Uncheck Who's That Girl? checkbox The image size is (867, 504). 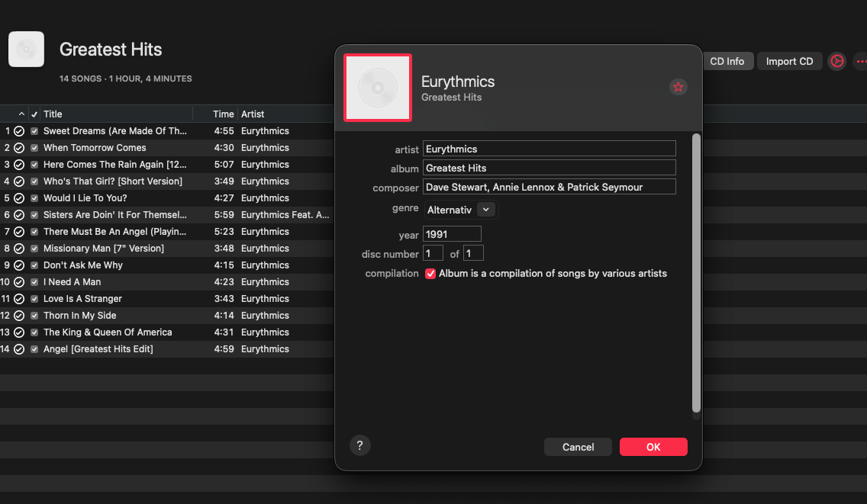tap(34, 181)
